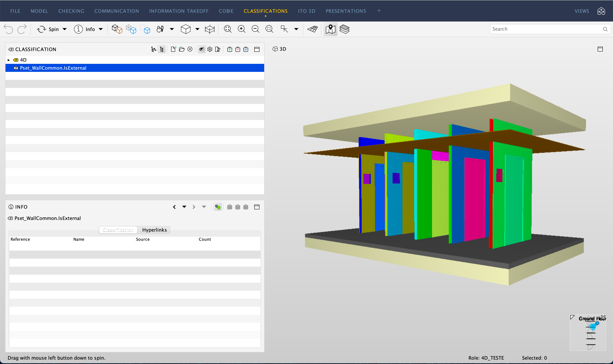Maximize the Classification panel window icon
613x364 pixels.
click(257, 49)
